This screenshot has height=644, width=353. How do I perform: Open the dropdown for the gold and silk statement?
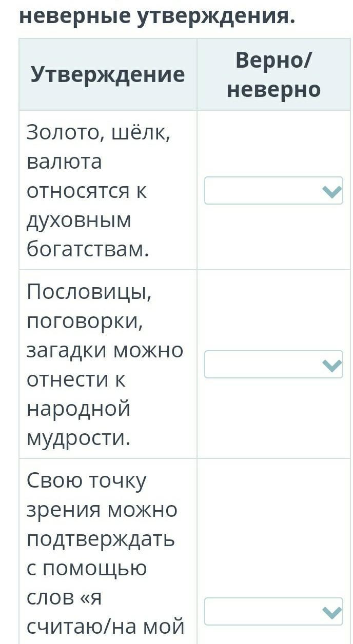tap(273, 191)
